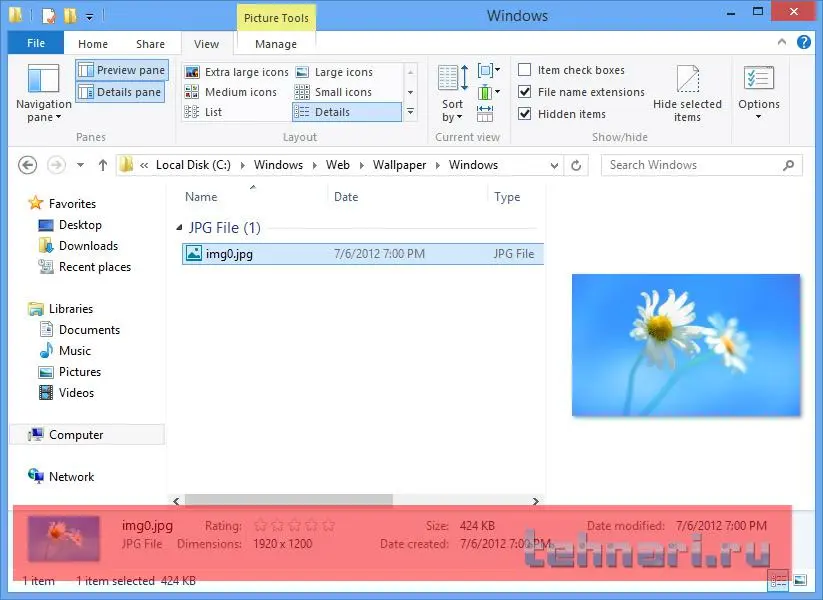Toggle the Preview pane
823x600 pixels.
[122, 70]
